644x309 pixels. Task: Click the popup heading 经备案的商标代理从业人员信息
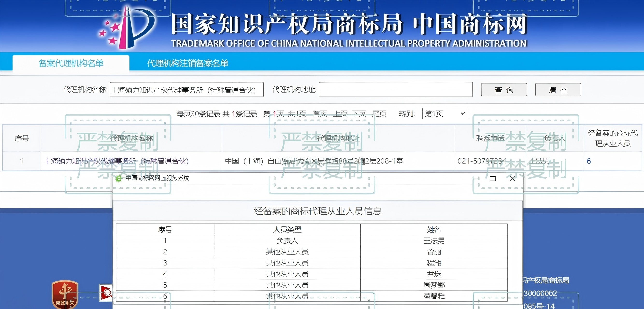[x=318, y=211]
